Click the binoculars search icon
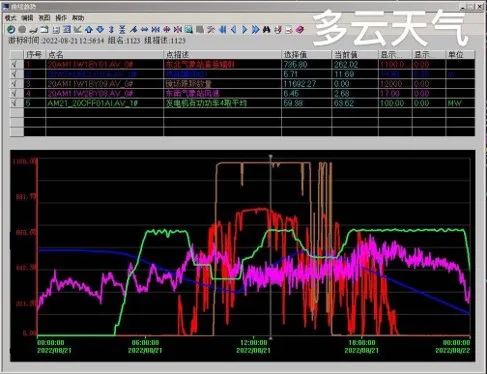The height and width of the screenshot is (374, 487). pos(266,30)
